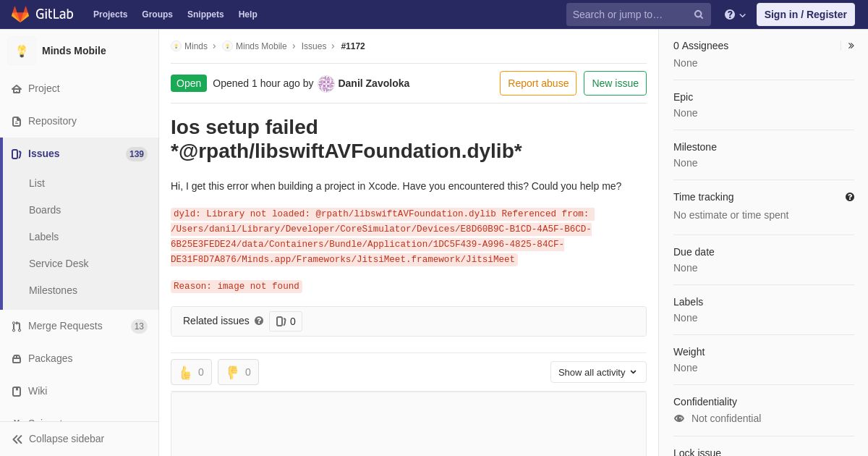The image size is (868, 456).
Task: Click the Due date heading
Action: click(694, 252)
